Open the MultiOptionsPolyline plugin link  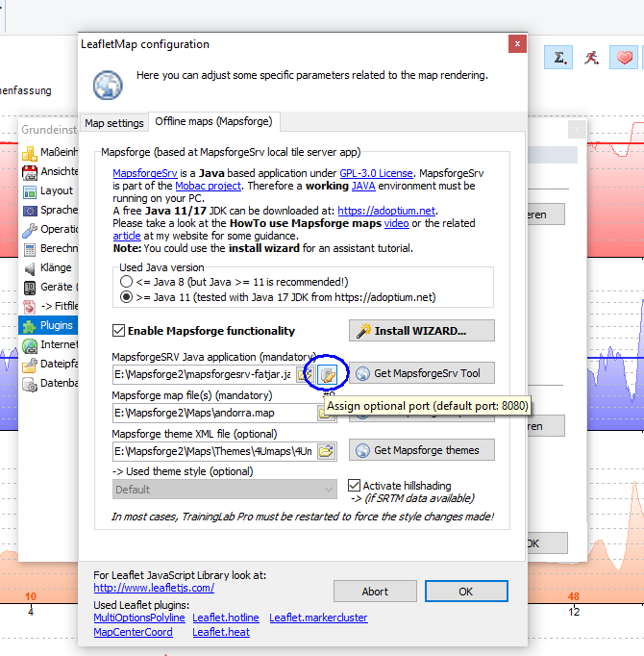pos(139,618)
